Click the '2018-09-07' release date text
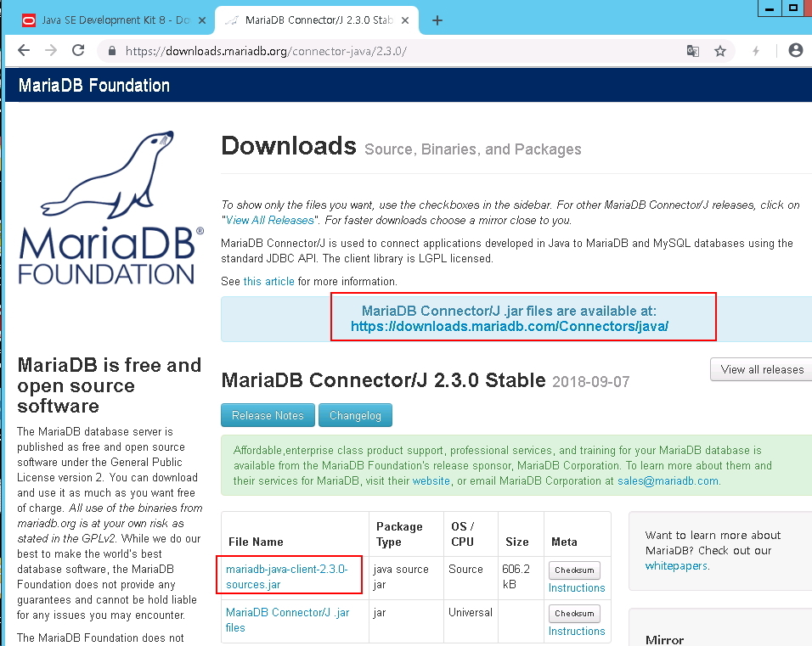Screen dimensions: 812x646 591,382
